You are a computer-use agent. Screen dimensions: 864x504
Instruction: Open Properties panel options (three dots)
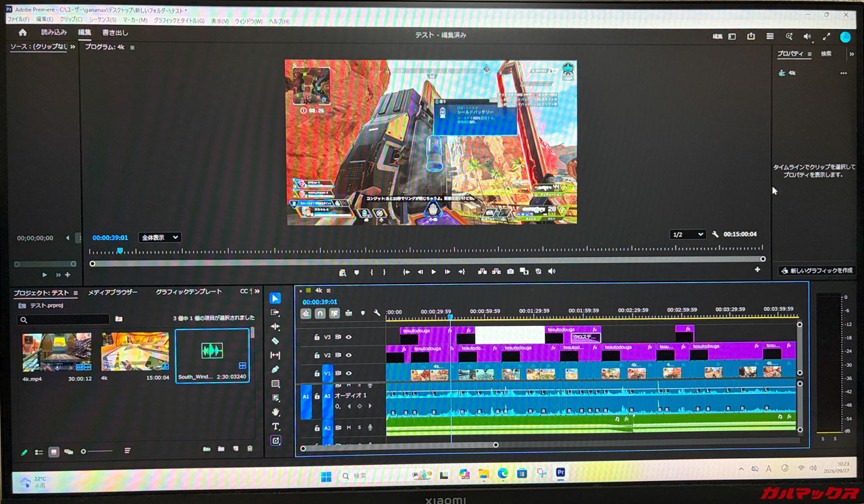coord(843,73)
